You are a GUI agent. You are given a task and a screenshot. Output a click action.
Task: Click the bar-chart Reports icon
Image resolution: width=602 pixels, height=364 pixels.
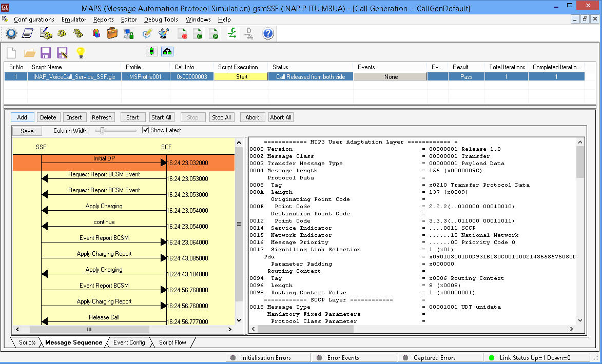click(96, 33)
